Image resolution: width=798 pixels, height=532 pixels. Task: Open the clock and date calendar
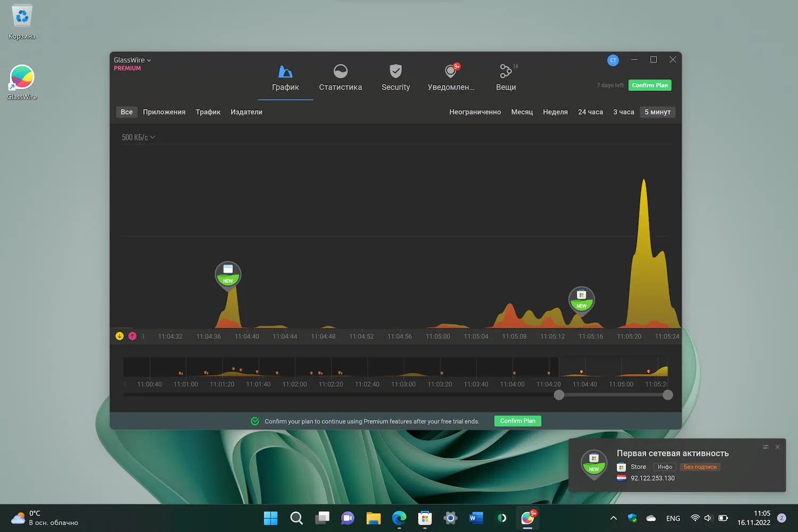pos(754,518)
